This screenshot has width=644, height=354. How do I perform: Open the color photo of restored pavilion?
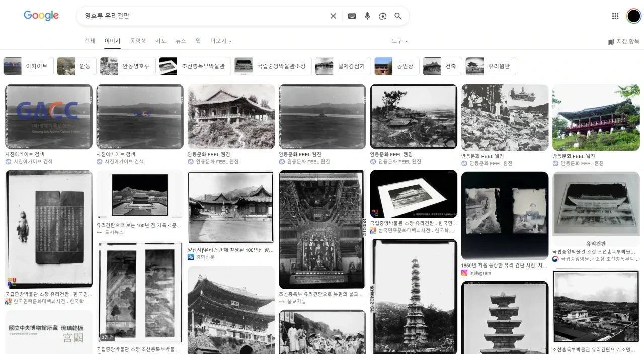coord(596,118)
